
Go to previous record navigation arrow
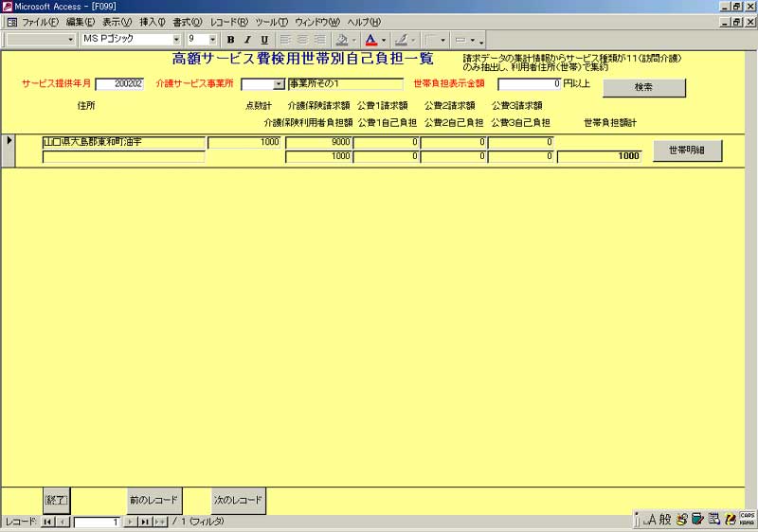[63, 522]
